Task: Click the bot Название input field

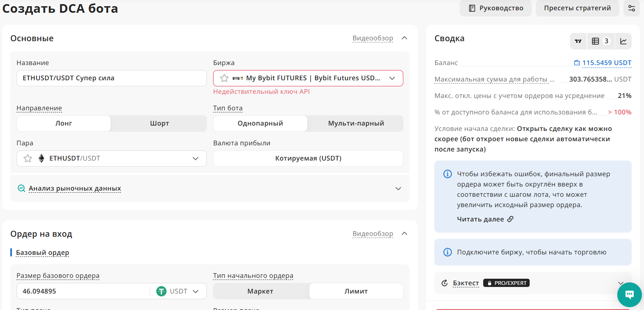Action: click(x=111, y=78)
